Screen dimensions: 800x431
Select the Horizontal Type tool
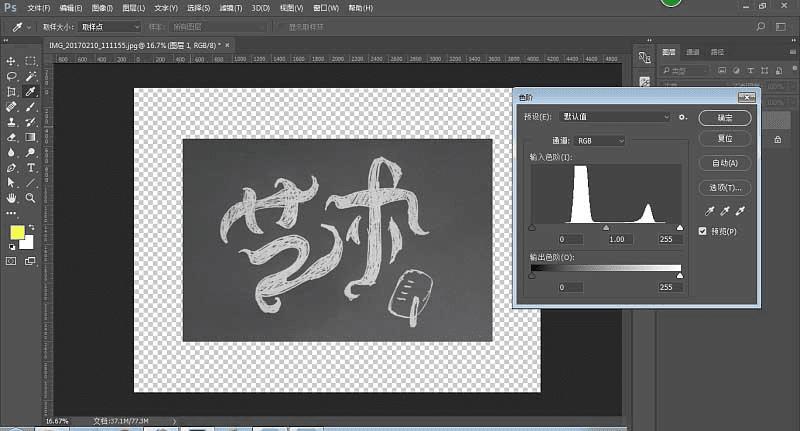click(30, 168)
